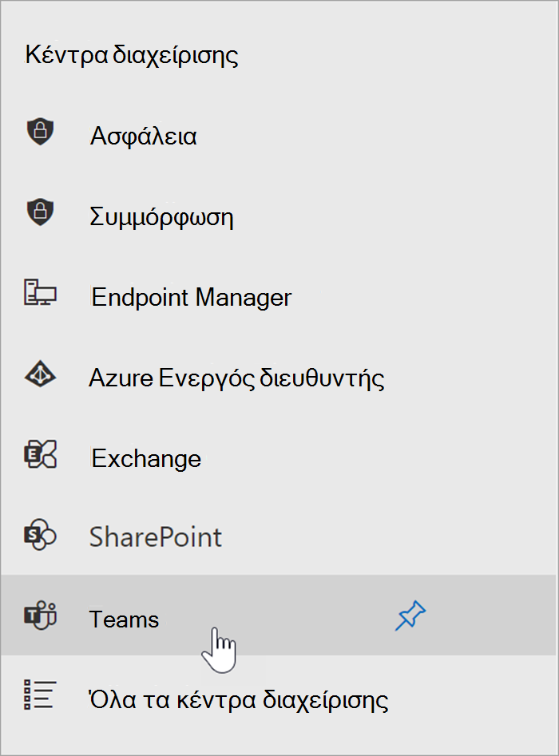This screenshot has width=559, height=756.
Task: Click highlighted row space between Teams and pushpin
Action: click(x=276, y=615)
